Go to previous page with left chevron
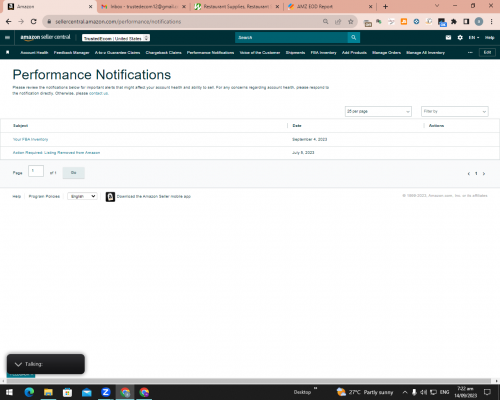 pyautogui.click(x=469, y=174)
